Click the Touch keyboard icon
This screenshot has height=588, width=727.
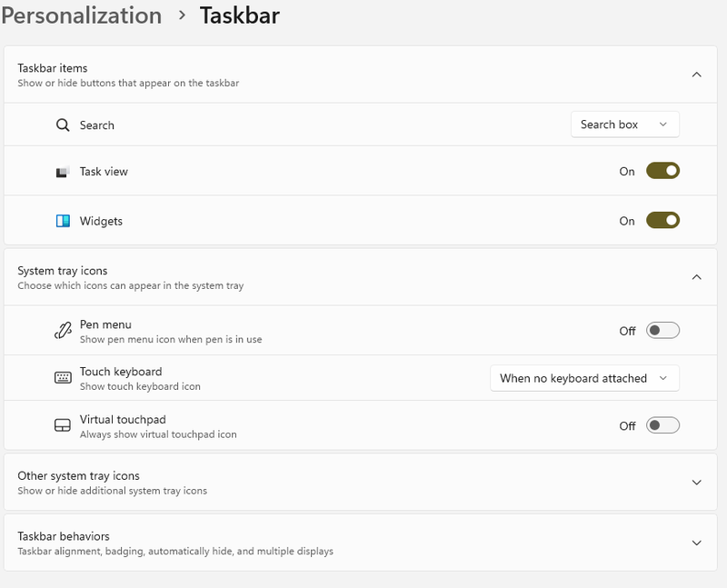[x=63, y=378]
